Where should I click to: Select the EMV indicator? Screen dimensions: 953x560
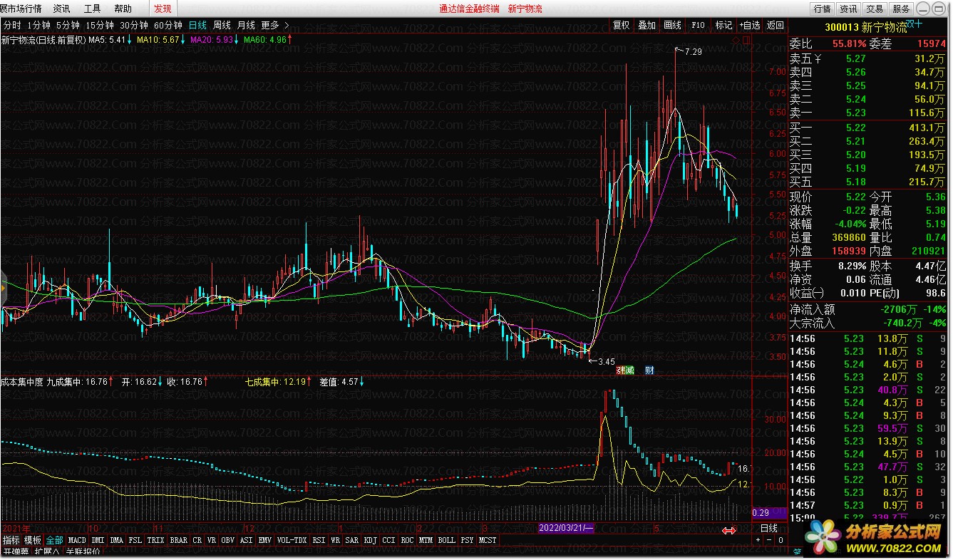tap(265, 541)
